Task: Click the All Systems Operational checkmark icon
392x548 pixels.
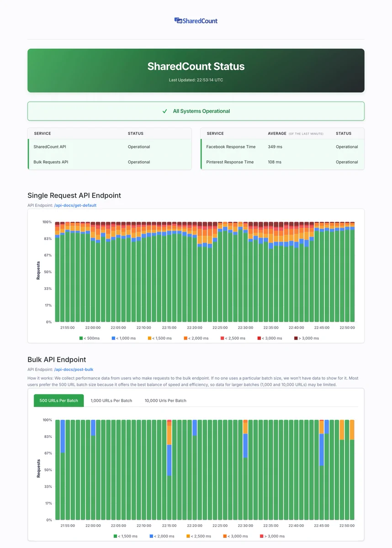Action: (x=165, y=111)
